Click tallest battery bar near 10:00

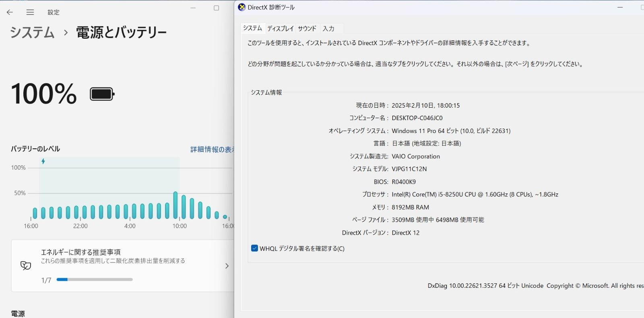pyautogui.click(x=175, y=205)
